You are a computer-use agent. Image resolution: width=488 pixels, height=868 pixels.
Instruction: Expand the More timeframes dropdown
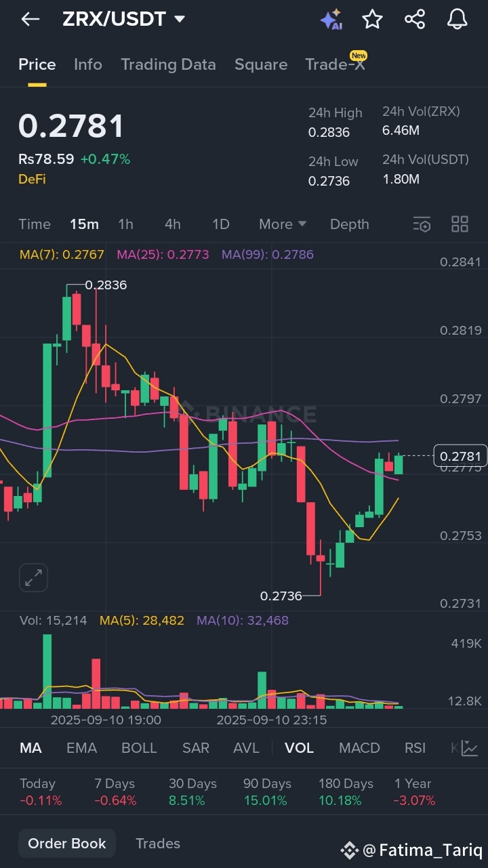tap(283, 224)
